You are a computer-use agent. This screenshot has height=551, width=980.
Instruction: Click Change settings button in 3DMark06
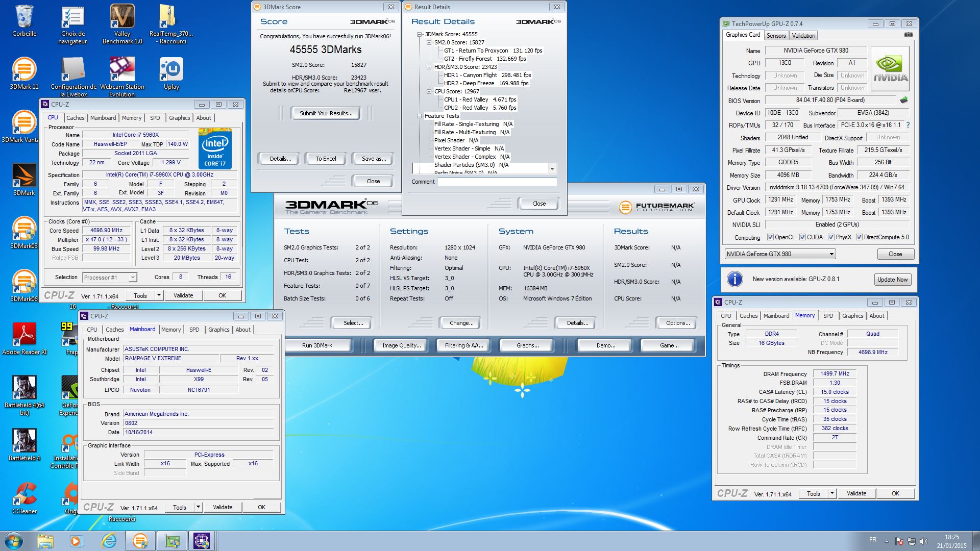click(461, 323)
